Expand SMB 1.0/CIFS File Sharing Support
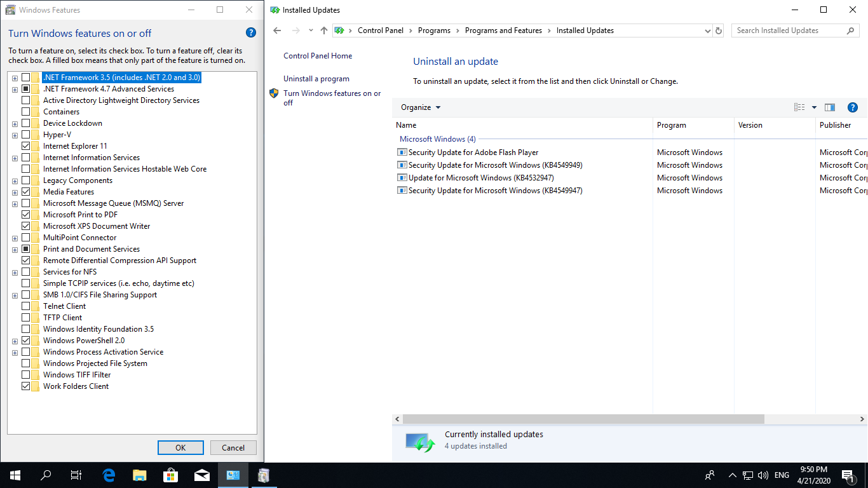 click(15, 295)
